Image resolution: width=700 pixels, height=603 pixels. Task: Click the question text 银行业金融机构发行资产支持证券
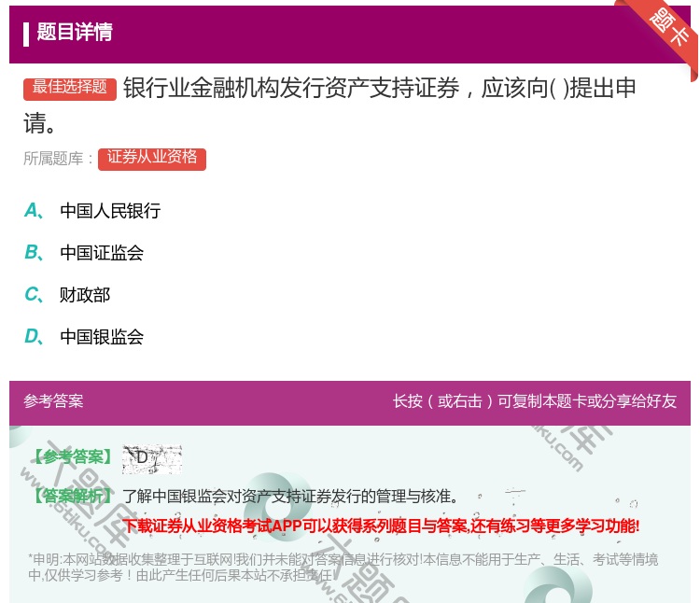[x=329, y=105]
